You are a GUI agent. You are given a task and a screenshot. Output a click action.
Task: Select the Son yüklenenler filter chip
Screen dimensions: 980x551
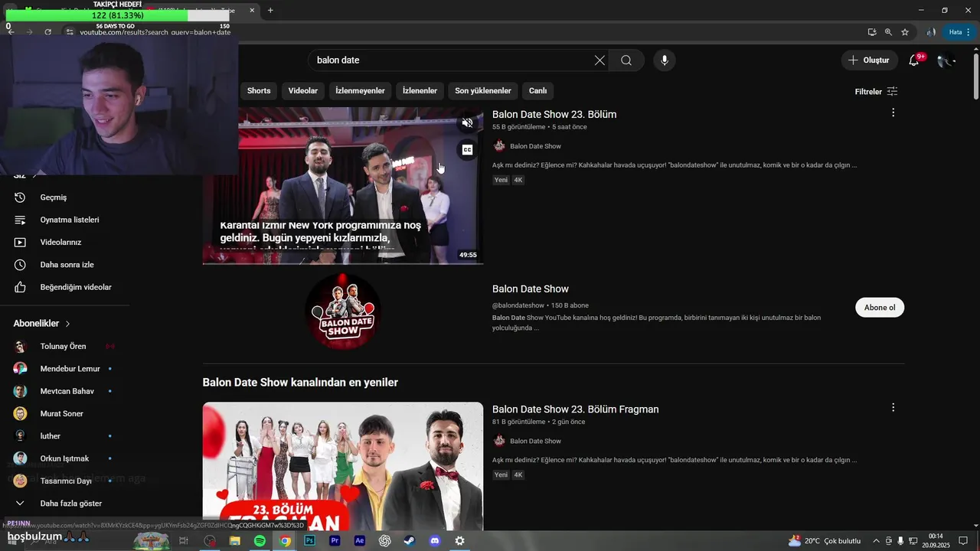pos(482,91)
